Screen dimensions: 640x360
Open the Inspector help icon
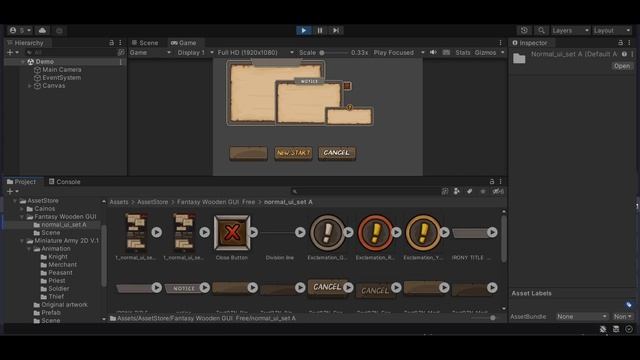pyautogui.click(x=624, y=54)
